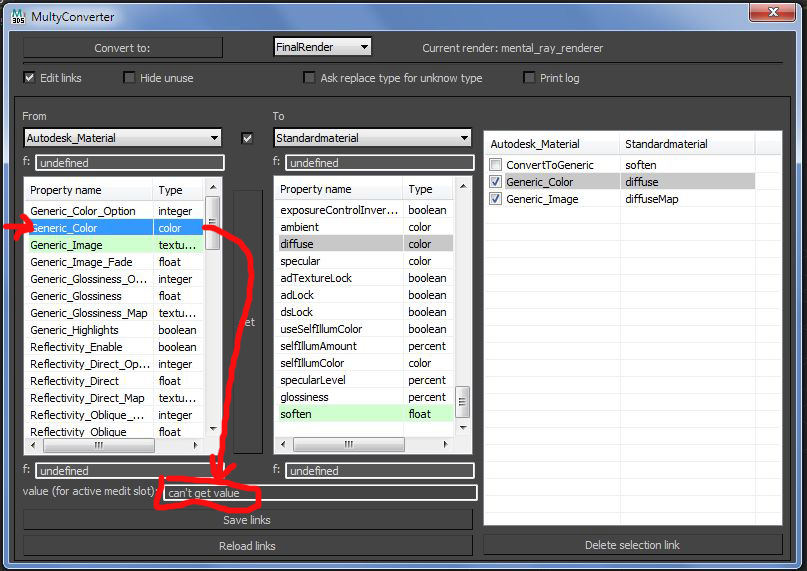
Task: Close the MultyConverter window
Action: [771, 14]
